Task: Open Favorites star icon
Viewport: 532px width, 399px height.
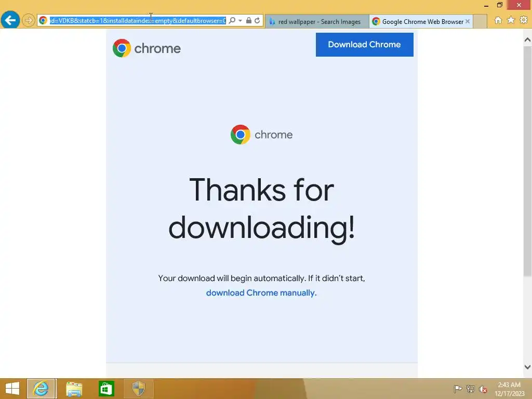Action: pos(511,20)
